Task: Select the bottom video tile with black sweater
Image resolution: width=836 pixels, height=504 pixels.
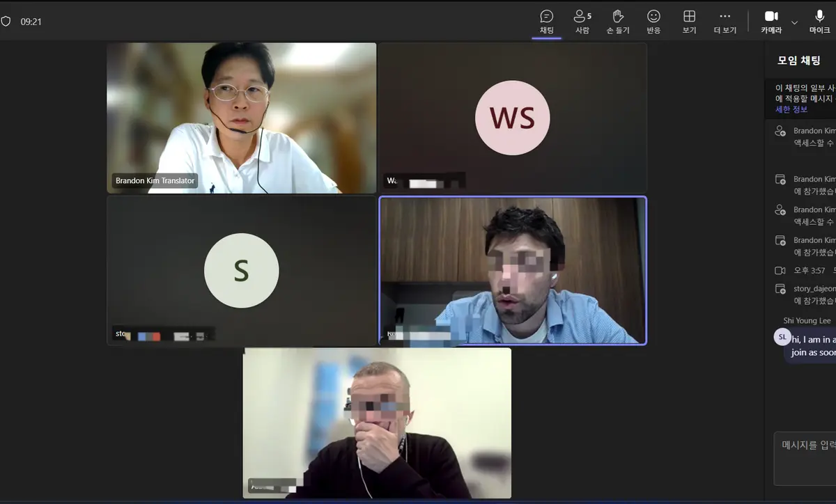Action: click(377, 423)
